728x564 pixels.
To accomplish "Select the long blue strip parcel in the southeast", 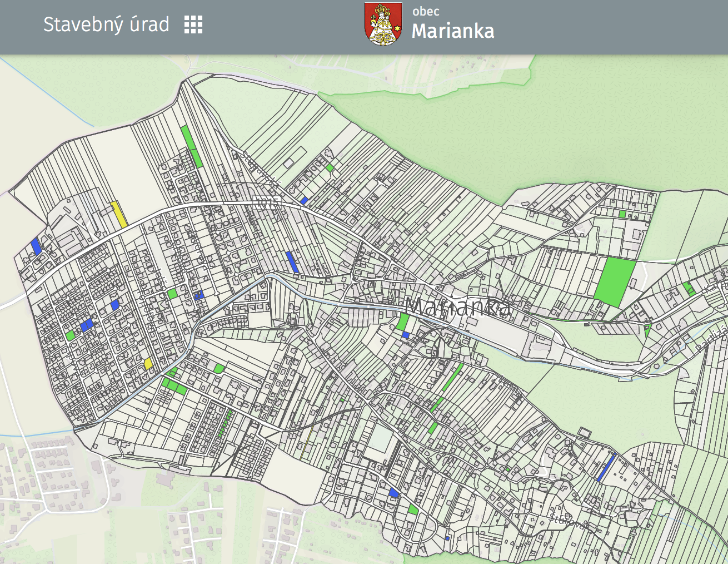I will [606, 468].
